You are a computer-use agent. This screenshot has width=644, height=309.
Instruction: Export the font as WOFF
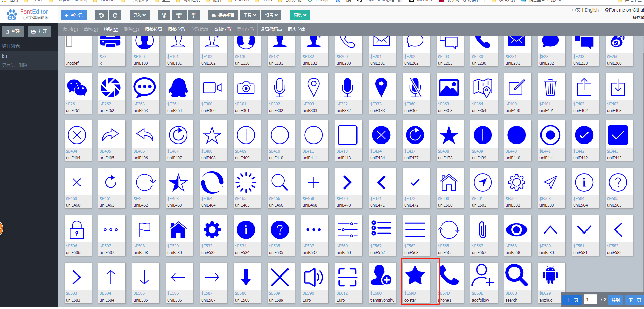[179, 15]
